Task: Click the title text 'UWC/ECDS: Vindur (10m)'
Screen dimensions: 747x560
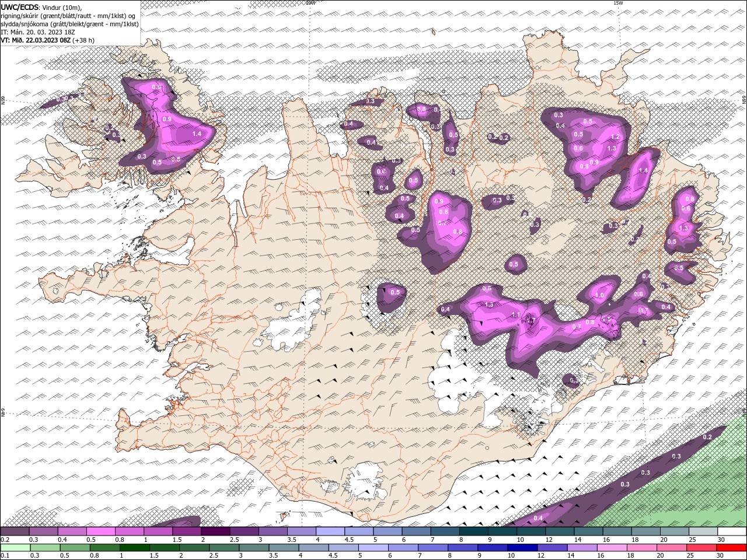Action: tap(41, 7)
